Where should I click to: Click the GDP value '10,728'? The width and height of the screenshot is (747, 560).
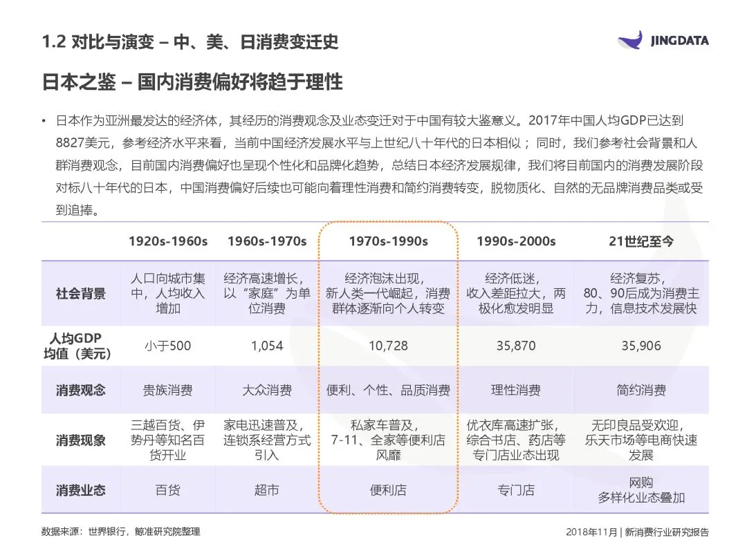tap(388, 346)
